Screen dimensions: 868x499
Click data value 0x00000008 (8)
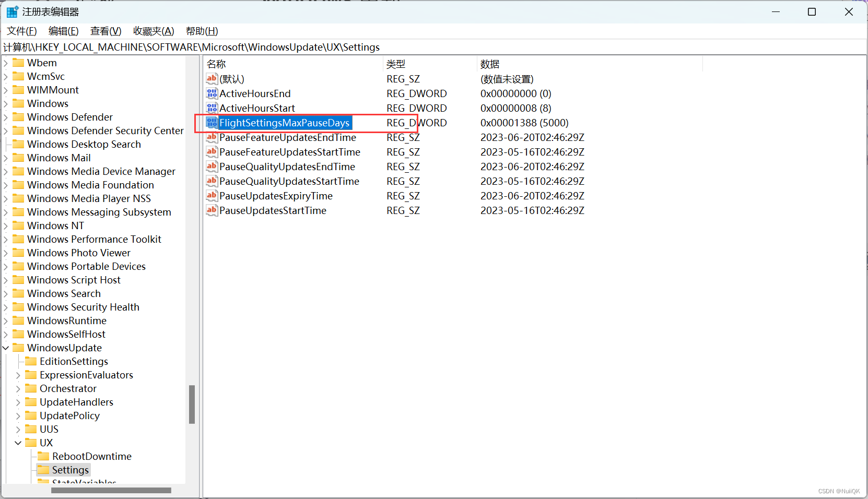515,108
